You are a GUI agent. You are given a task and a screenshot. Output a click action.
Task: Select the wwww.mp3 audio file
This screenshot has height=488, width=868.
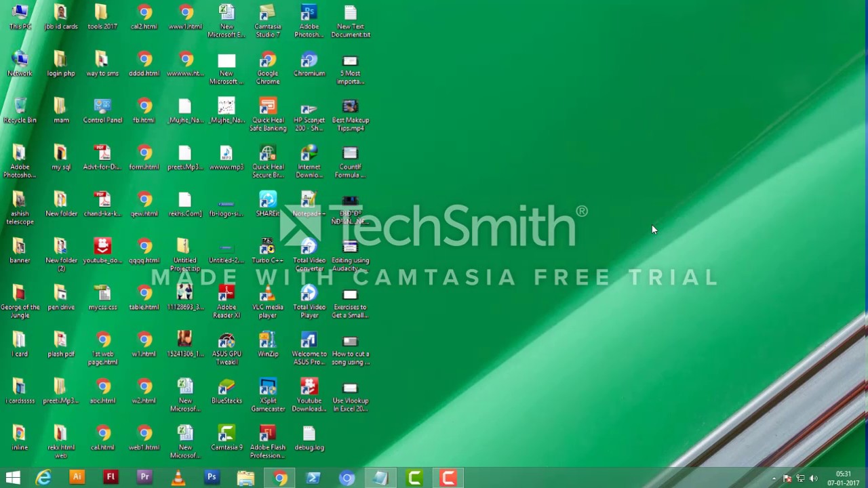coord(226,158)
